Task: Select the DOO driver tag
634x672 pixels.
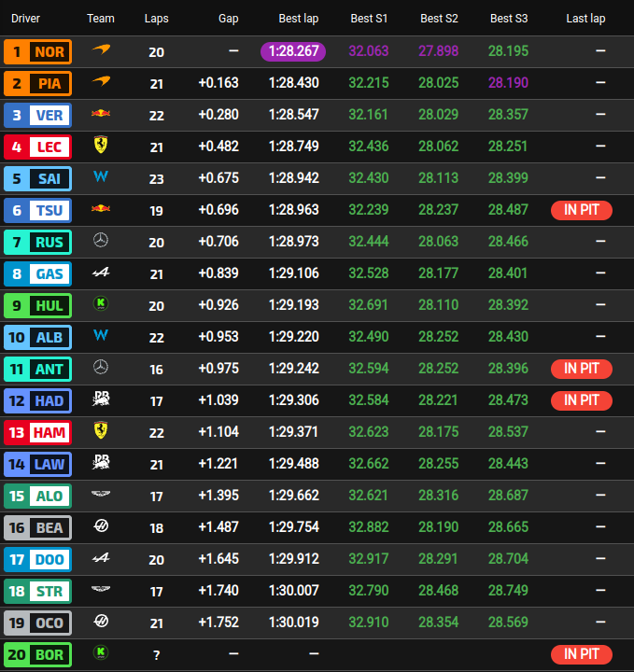Action: (37, 558)
